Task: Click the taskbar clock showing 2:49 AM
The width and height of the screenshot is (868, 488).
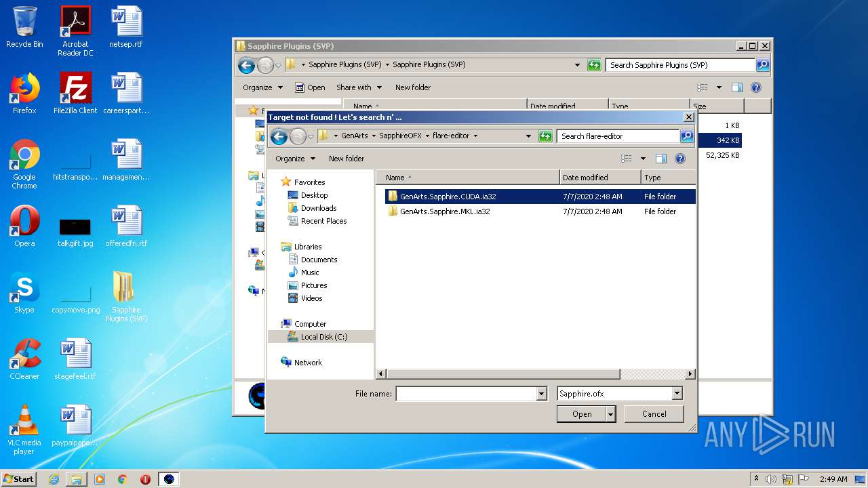Action: [x=833, y=479]
